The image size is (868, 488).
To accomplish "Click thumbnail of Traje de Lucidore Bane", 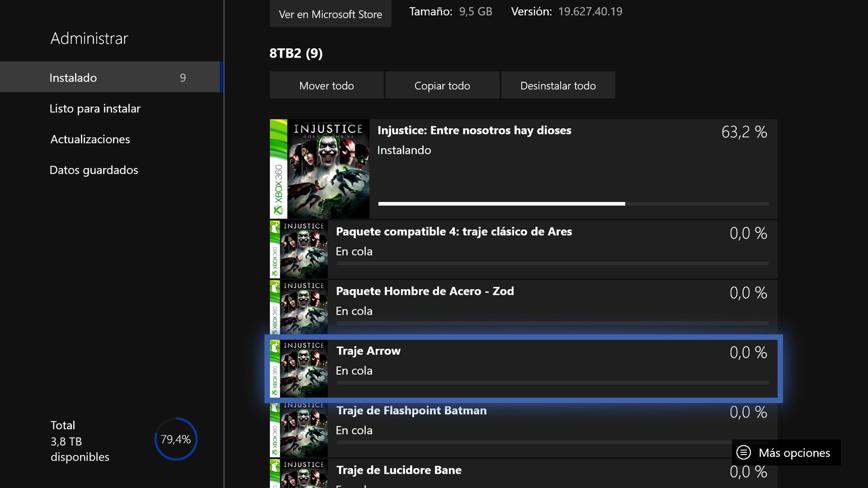I will [298, 474].
